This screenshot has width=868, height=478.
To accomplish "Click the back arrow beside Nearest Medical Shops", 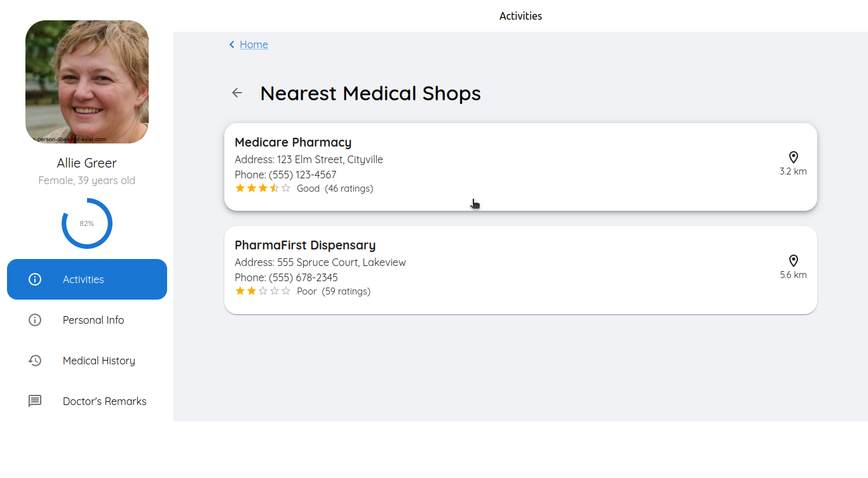I will (237, 93).
